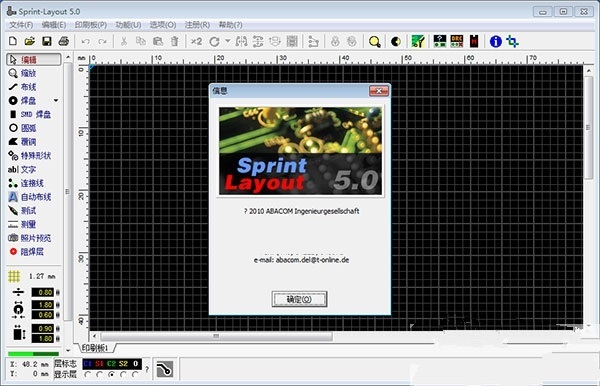This screenshot has width=600, height=386.
Task: Click the blue info icon in the toolbar
Action: click(496, 41)
